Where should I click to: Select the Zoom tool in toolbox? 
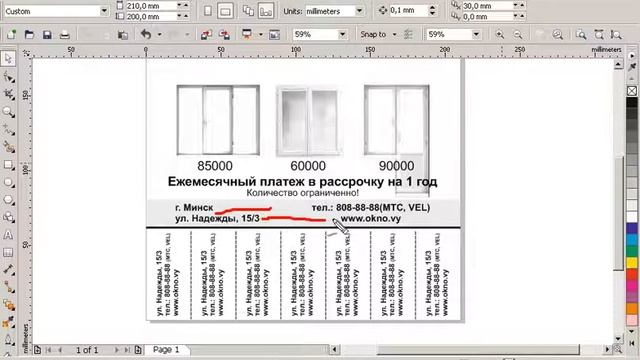pyautogui.click(x=8, y=112)
